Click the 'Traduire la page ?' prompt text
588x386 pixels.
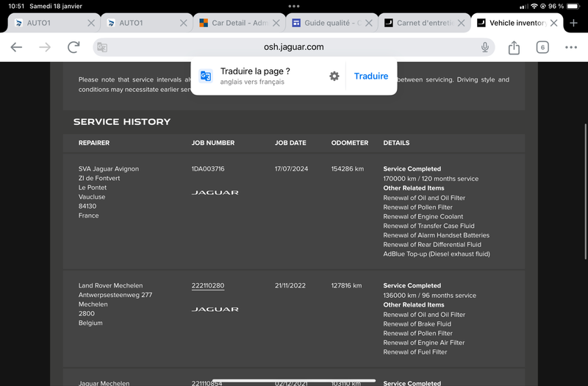pyautogui.click(x=255, y=71)
